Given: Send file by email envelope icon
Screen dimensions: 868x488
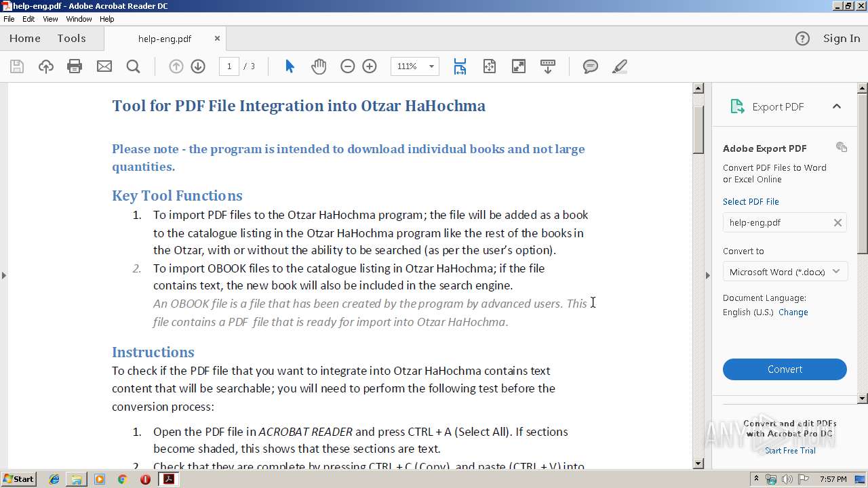Looking at the screenshot, I should (x=104, y=66).
